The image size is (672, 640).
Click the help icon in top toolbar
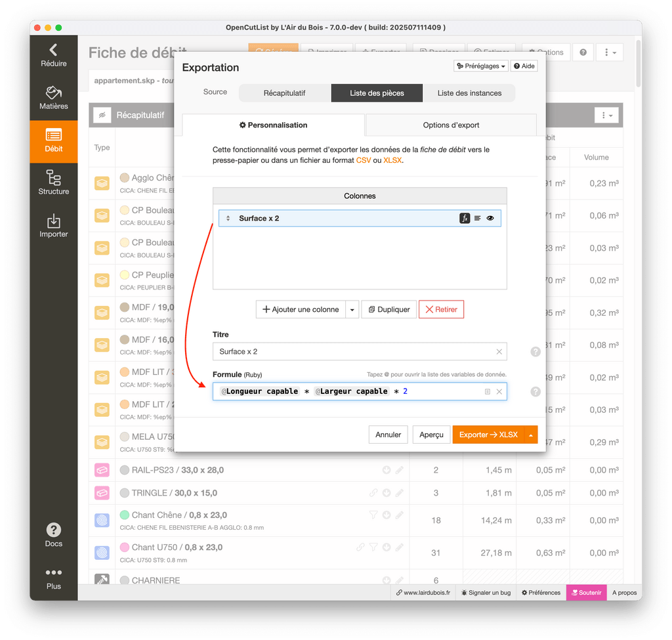583,53
